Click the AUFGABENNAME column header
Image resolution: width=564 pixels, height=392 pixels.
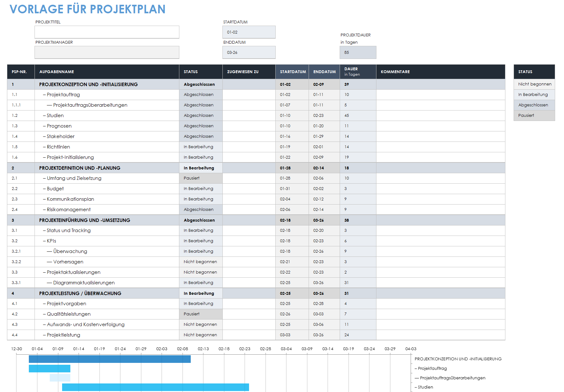pos(107,72)
